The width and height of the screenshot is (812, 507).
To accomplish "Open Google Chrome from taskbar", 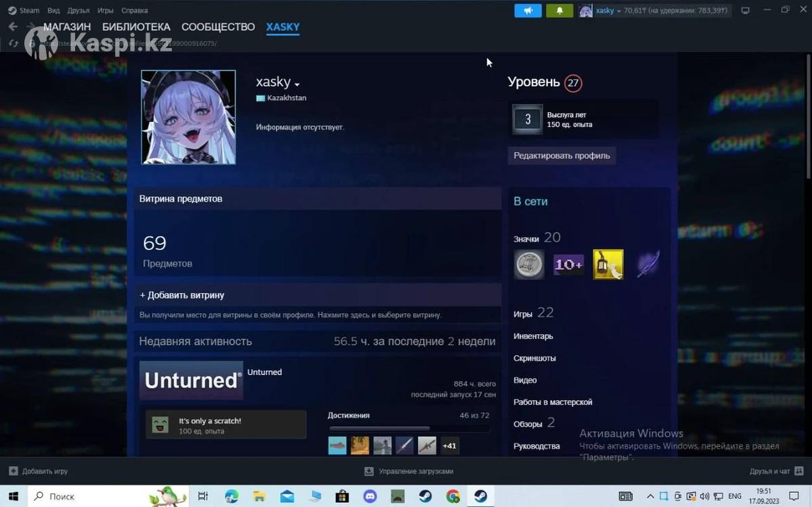I will click(x=453, y=496).
